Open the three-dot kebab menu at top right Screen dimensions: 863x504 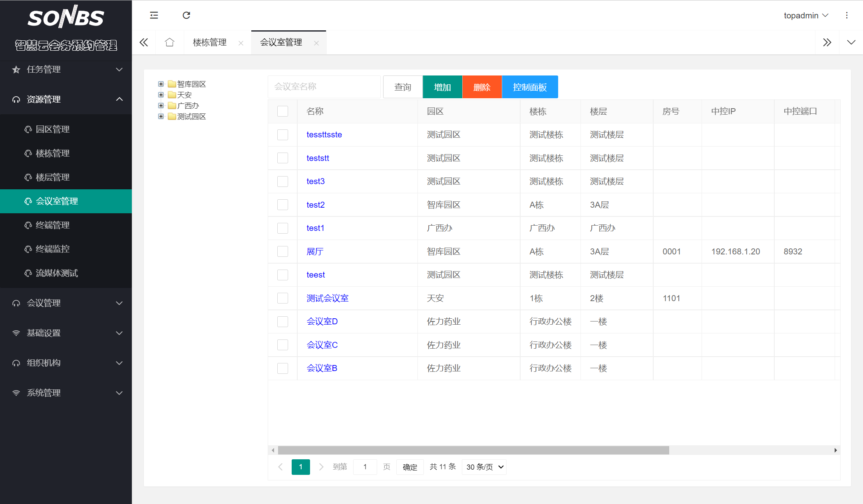pyautogui.click(x=847, y=15)
